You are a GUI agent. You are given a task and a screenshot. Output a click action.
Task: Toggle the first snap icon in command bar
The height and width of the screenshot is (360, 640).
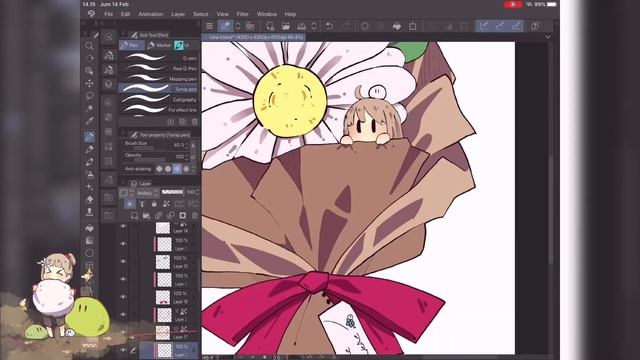(484, 26)
